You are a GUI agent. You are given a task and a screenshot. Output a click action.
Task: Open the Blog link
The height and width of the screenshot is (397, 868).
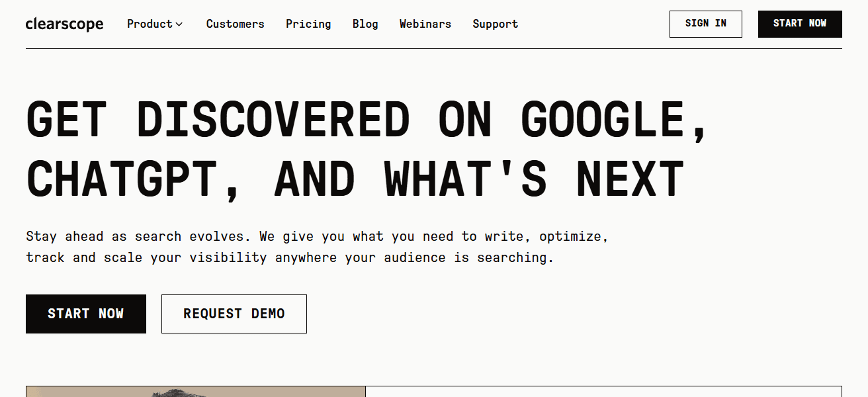pos(365,24)
